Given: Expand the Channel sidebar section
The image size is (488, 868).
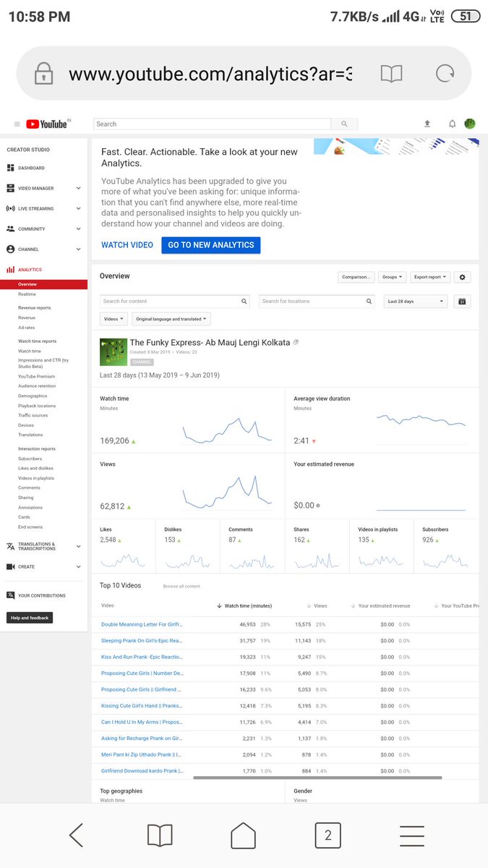Looking at the screenshot, I should 78,249.
